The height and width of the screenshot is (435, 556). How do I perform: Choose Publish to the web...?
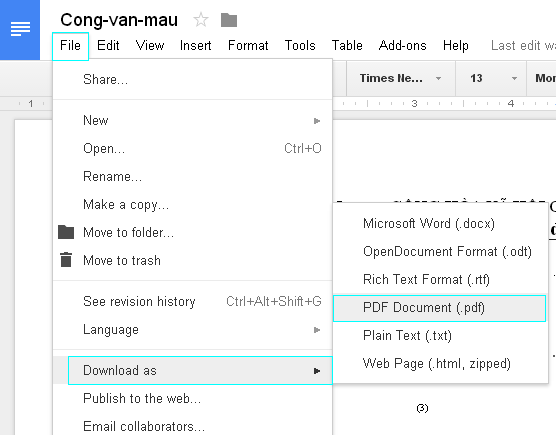pyautogui.click(x=193, y=398)
